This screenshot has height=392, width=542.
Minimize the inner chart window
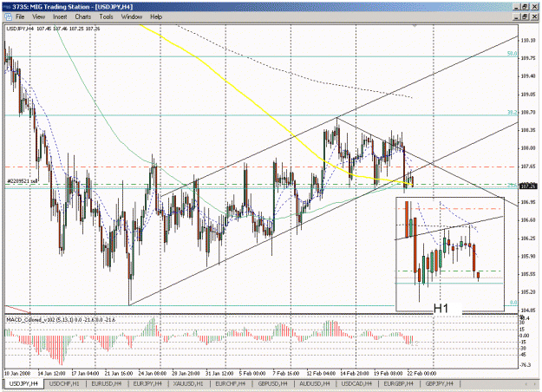[517, 16]
